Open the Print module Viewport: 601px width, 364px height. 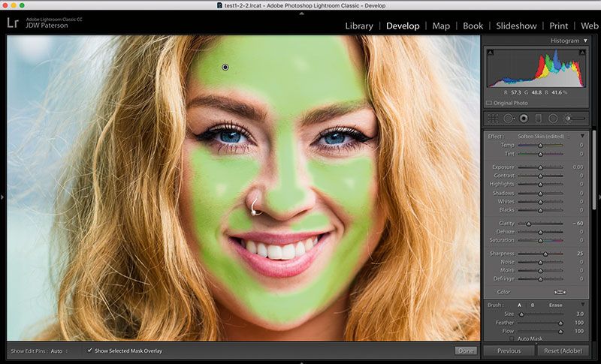(x=558, y=26)
